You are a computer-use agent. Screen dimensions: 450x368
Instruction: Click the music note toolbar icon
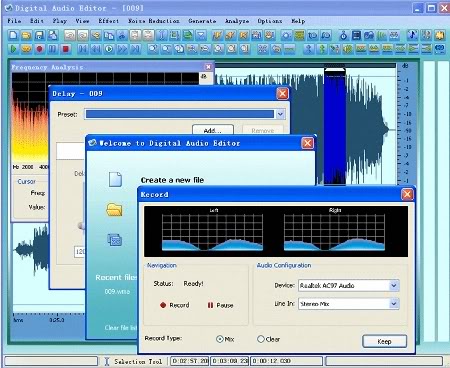412,35
